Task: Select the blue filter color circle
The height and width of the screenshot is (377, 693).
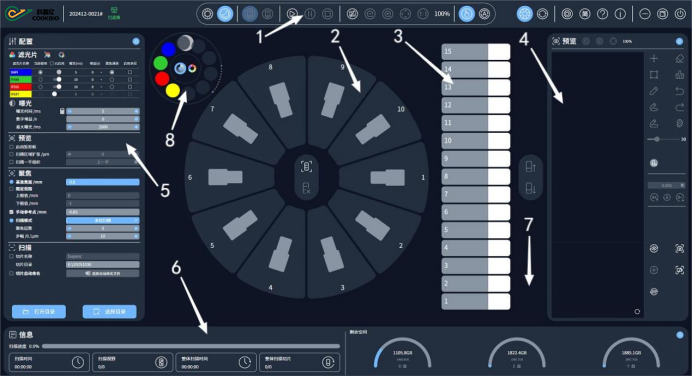Action: pos(168,50)
